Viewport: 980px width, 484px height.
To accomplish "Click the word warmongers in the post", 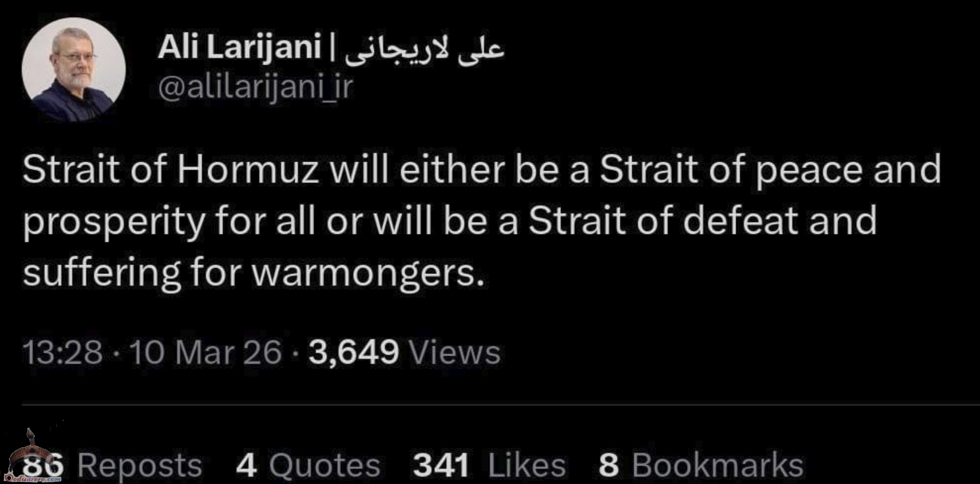I will click(x=368, y=273).
